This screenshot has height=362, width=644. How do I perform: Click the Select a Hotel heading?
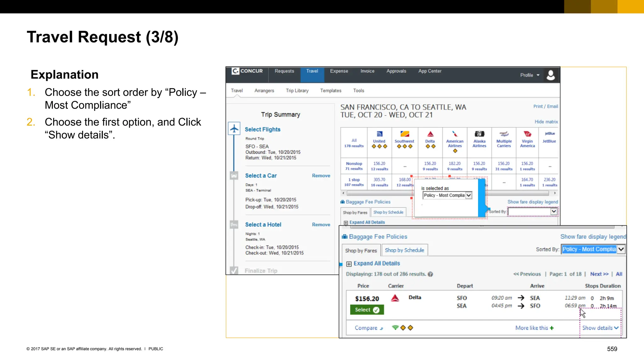point(263,225)
